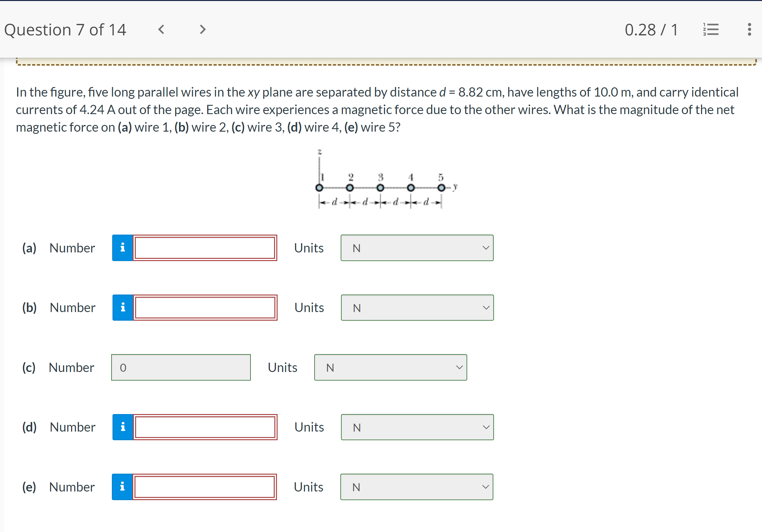This screenshot has height=532, width=762.
Task: Open units dropdown for part (a)
Action: pos(417,248)
